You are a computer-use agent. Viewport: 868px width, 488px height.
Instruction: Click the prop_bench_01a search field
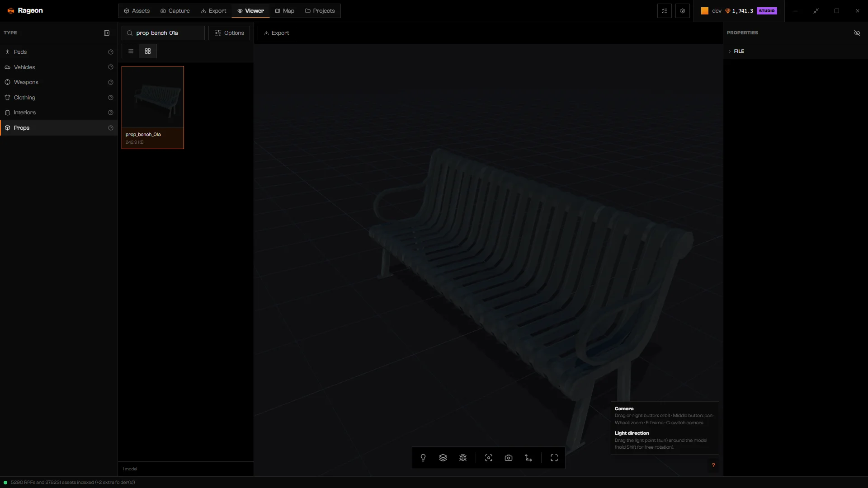coord(163,33)
